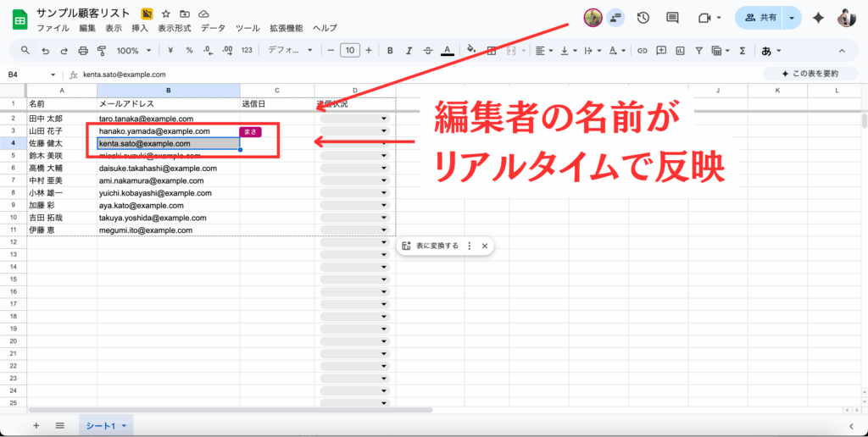Select the paint format roller icon
Image resolution: width=868 pixels, height=437 pixels.
102,51
